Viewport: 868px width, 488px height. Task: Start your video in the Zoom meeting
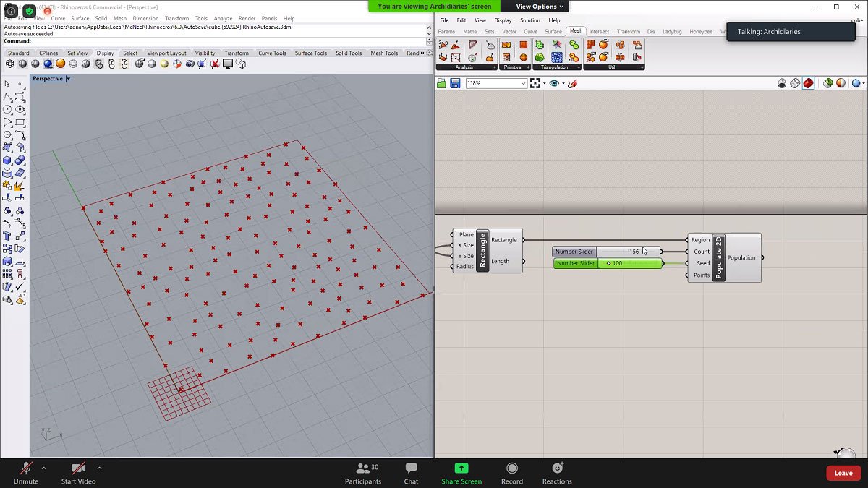(77, 472)
